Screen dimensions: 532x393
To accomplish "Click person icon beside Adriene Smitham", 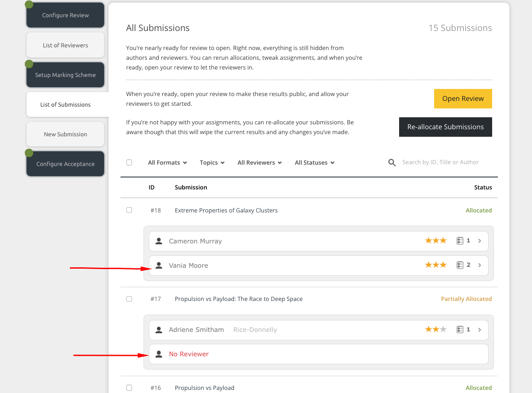I will pyautogui.click(x=159, y=330).
